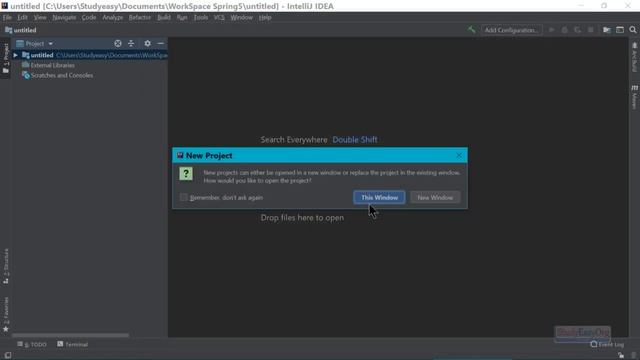Image resolution: width=640 pixels, height=360 pixels.
Task: Open the Window menu
Action: click(x=242, y=18)
